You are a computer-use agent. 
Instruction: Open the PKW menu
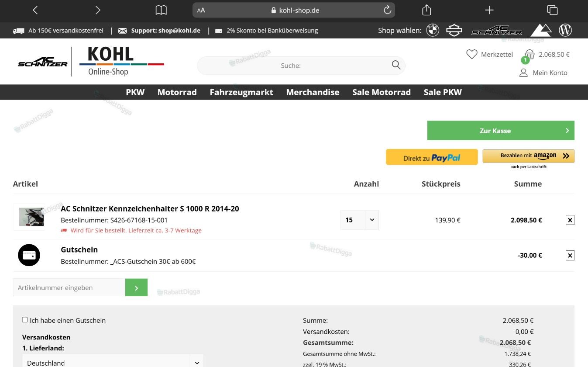[x=135, y=92]
